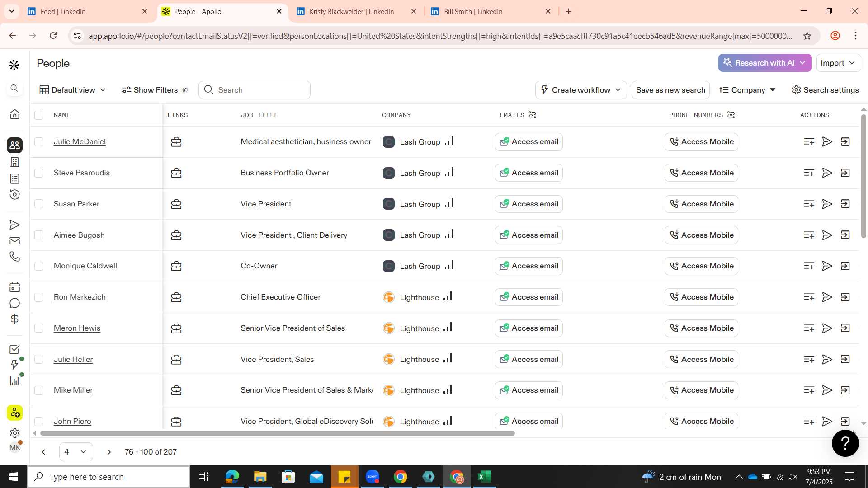The image size is (868, 488).
Task: Click export icon for Susan Parker row
Action: [845, 204]
